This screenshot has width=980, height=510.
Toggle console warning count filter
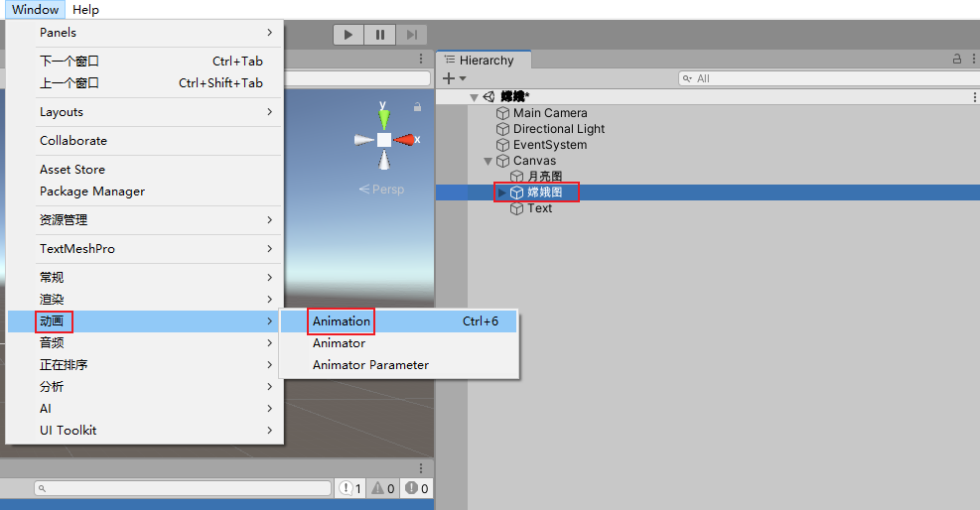[x=382, y=488]
